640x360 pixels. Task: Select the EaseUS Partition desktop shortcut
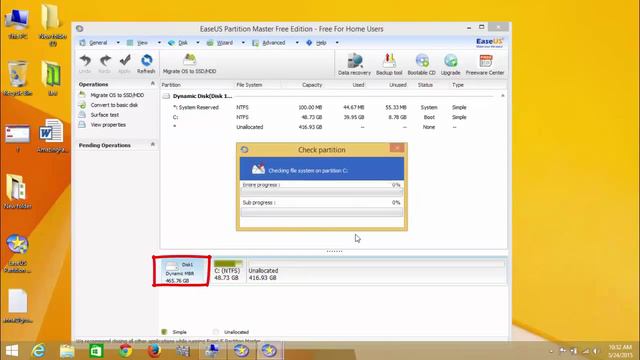click(x=17, y=253)
